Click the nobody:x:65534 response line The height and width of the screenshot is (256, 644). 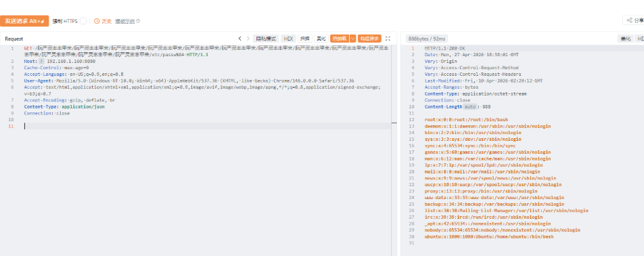(503, 230)
